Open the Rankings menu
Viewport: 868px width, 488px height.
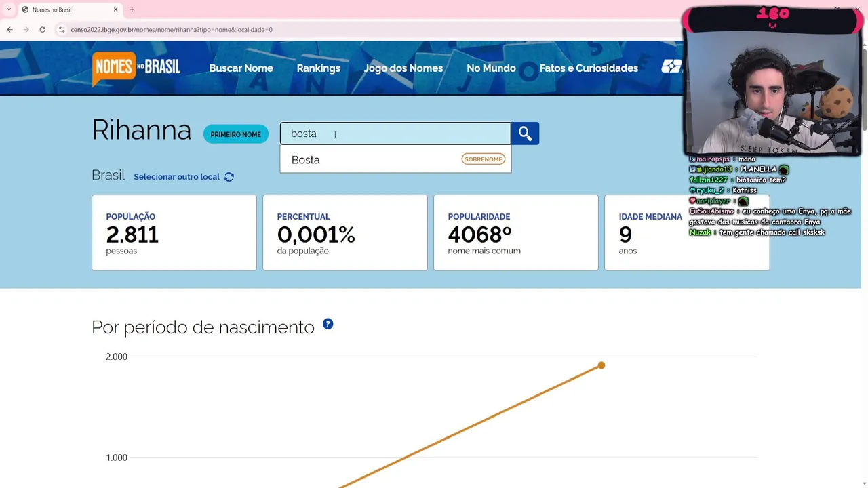tap(318, 68)
